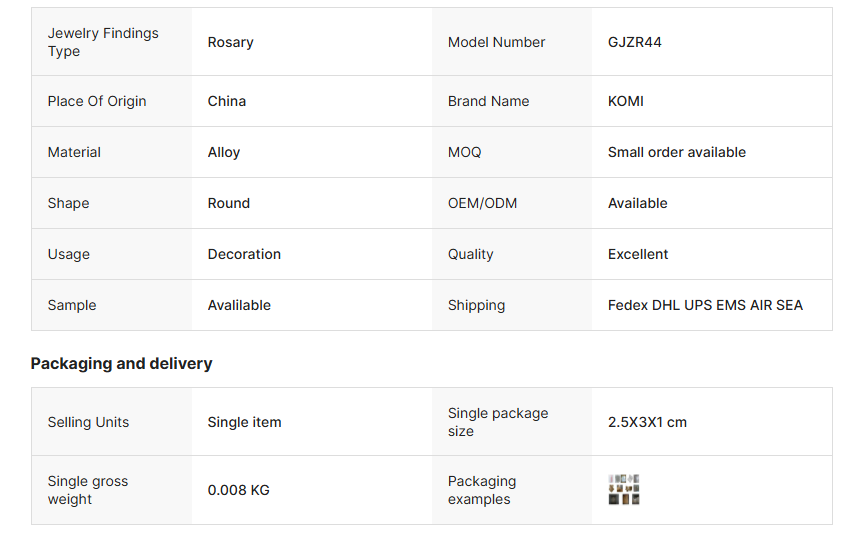
Task: Click the Packaging and delivery heading
Action: 121,364
